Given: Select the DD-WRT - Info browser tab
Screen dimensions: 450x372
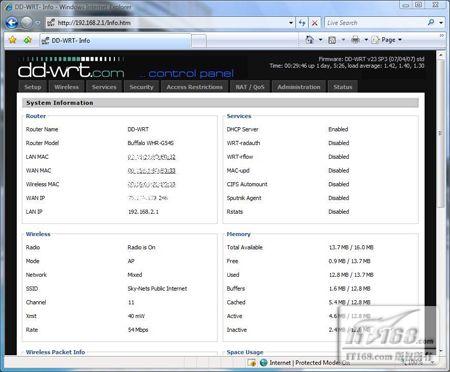Looking at the screenshot, I should 115,41.
